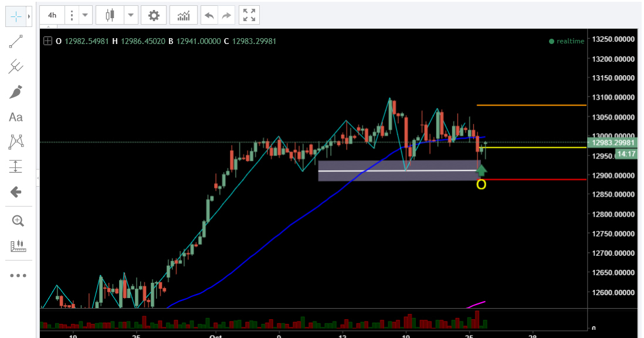Redo the last undone action
The image size is (644, 338).
pos(225,15)
